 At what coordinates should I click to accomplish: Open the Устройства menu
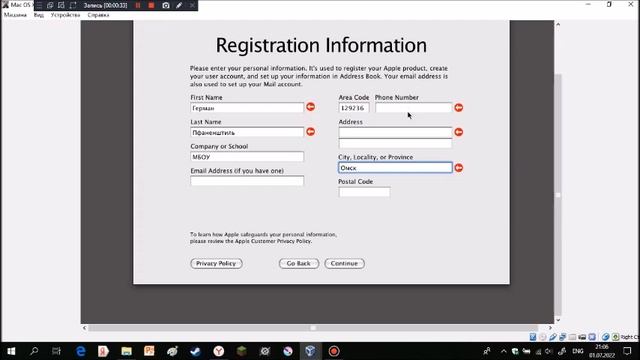point(65,15)
